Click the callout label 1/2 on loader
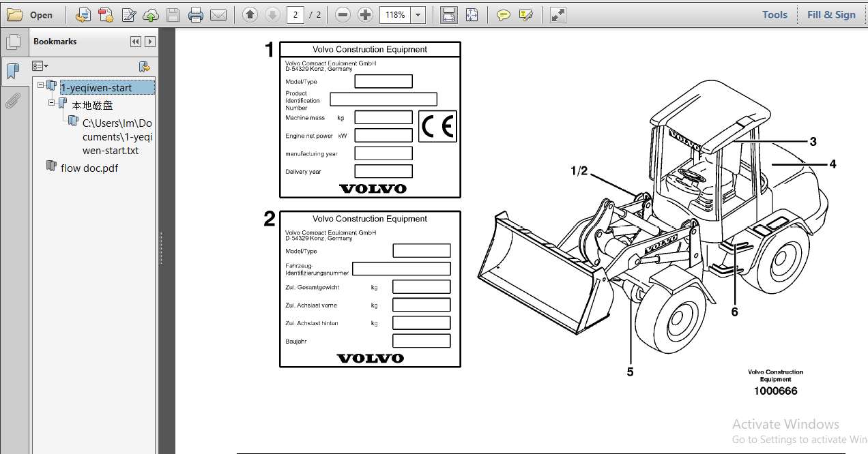This screenshot has height=454, width=868. coord(579,171)
